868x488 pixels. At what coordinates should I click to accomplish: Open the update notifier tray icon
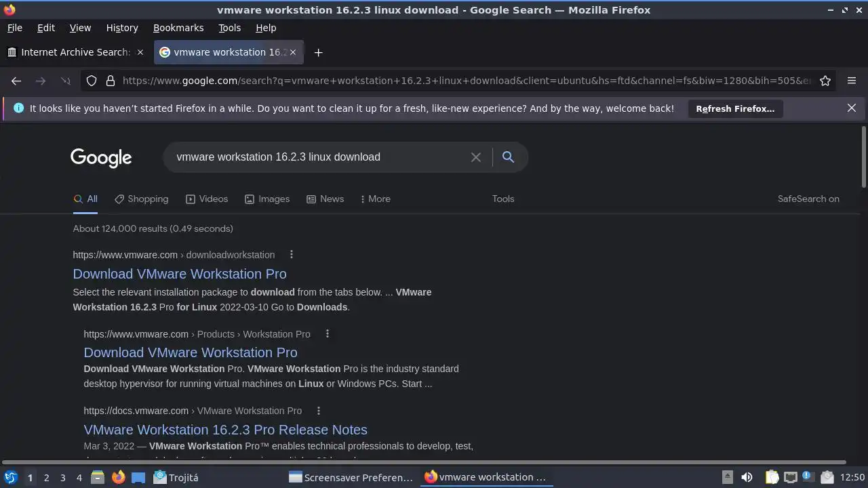(807, 477)
